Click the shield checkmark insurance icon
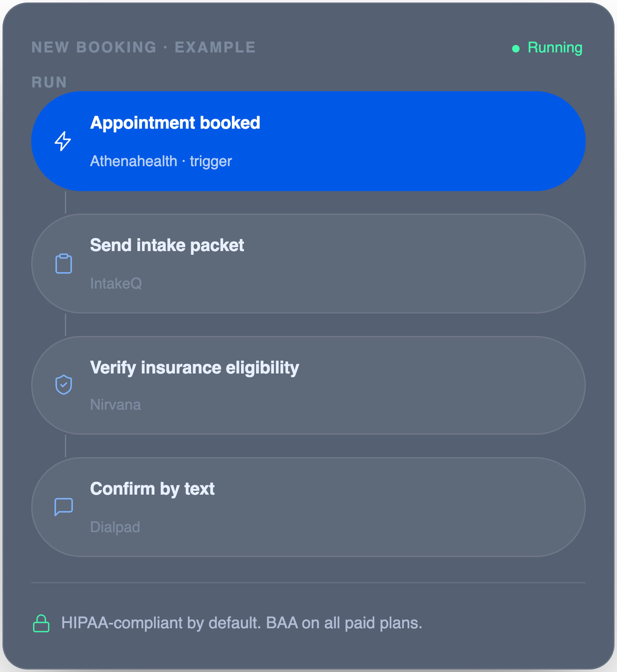 (64, 385)
